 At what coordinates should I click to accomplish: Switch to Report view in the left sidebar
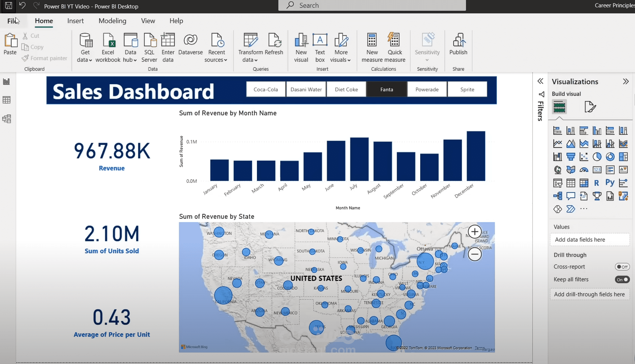click(x=7, y=81)
